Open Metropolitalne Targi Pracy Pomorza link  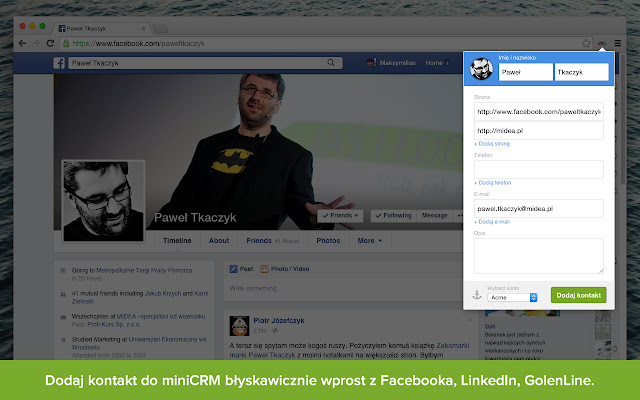pos(144,271)
